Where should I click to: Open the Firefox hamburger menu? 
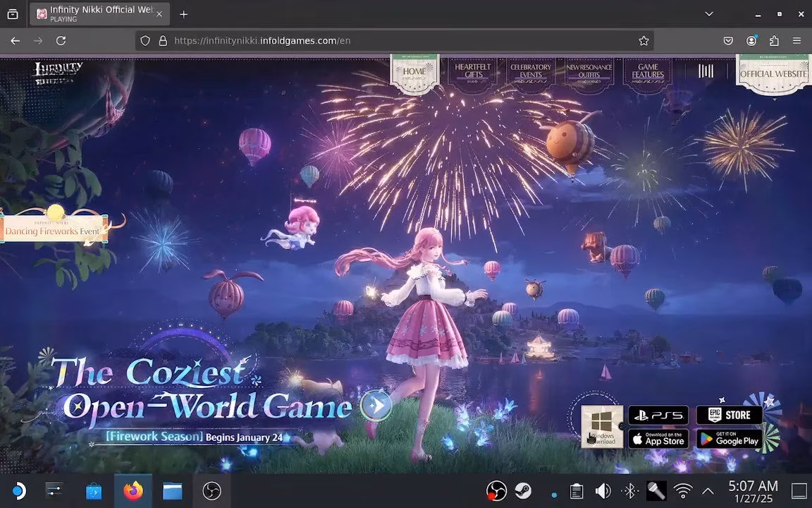[x=797, y=40]
